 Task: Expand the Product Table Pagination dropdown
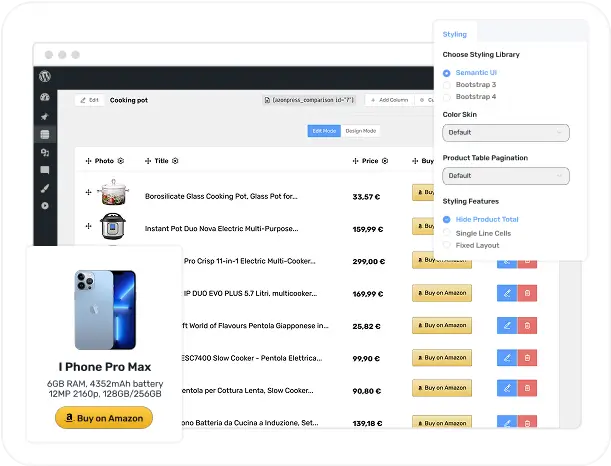[x=505, y=175]
